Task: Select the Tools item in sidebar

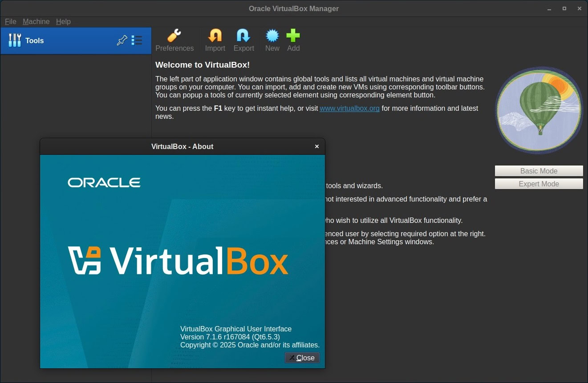Action: pyautogui.click(x=76, y=40)
